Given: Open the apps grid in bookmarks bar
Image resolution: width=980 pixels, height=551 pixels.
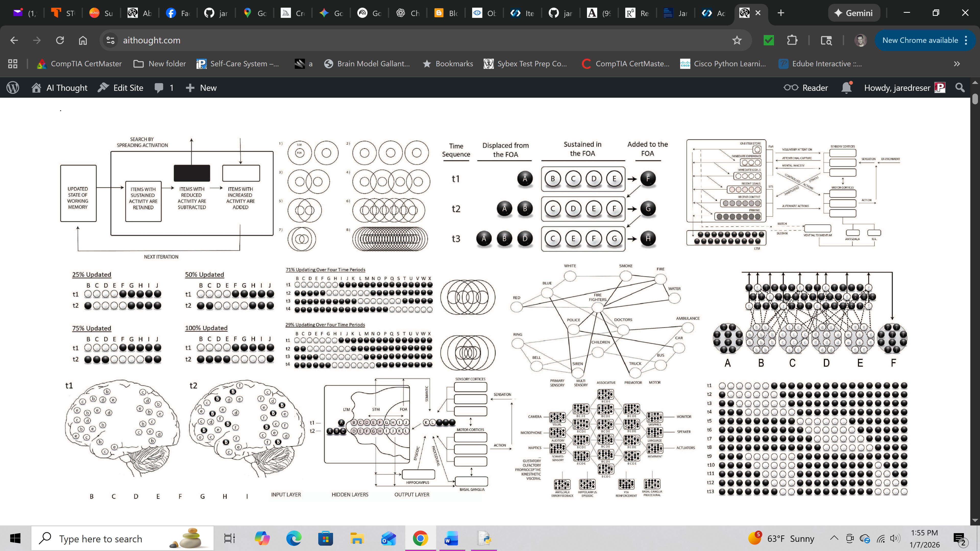Looking at the screenshot, I should pos(13,64).
